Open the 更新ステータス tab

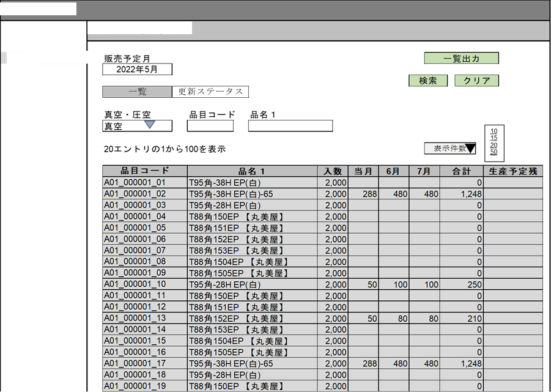[210, 92]
